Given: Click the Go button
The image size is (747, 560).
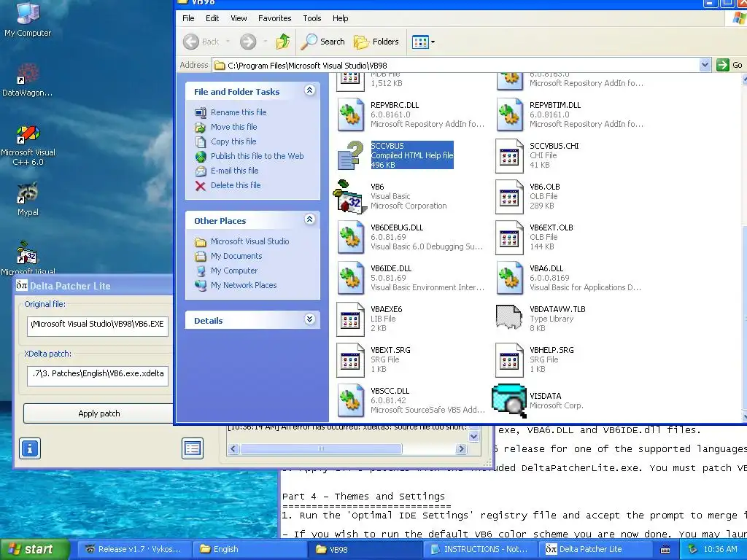Looking at the screenshot, I should click(730, 65).
